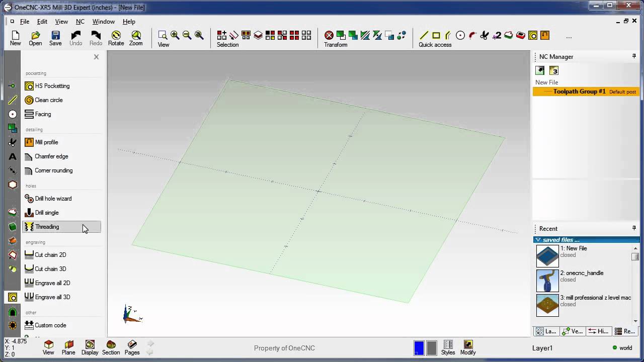Click the Quick access circle tool icon

(x=460, y=35)
